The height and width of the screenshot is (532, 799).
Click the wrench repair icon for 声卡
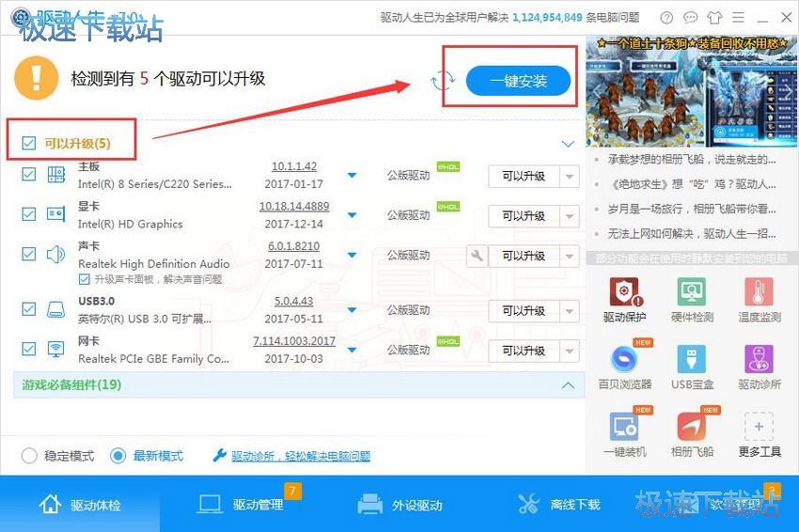[x=477, y=256]
